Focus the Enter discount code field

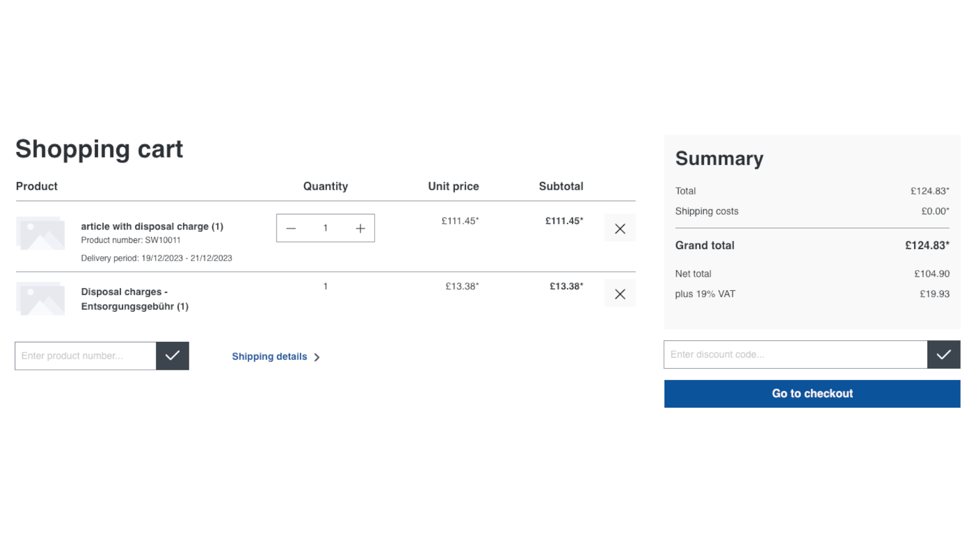[795, 354]
